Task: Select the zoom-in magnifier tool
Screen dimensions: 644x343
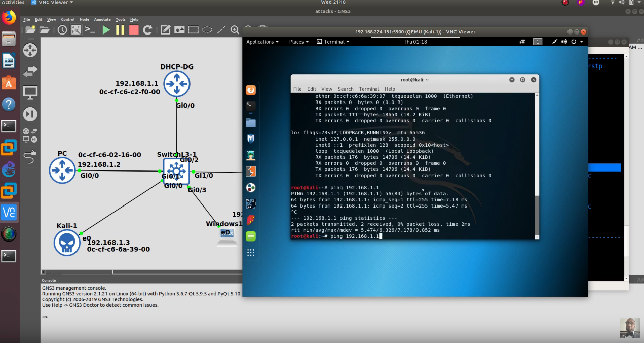Action: (234, 29)
